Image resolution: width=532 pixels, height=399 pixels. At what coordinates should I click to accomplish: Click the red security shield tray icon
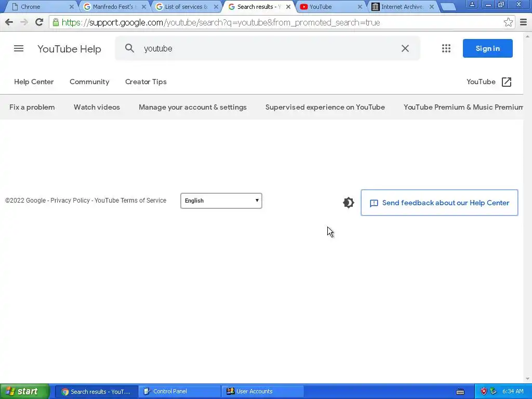click(484, 392)
